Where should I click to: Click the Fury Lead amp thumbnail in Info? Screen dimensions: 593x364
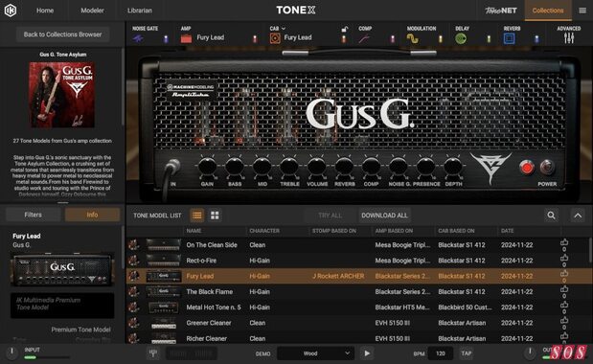[x=62, y=270]
